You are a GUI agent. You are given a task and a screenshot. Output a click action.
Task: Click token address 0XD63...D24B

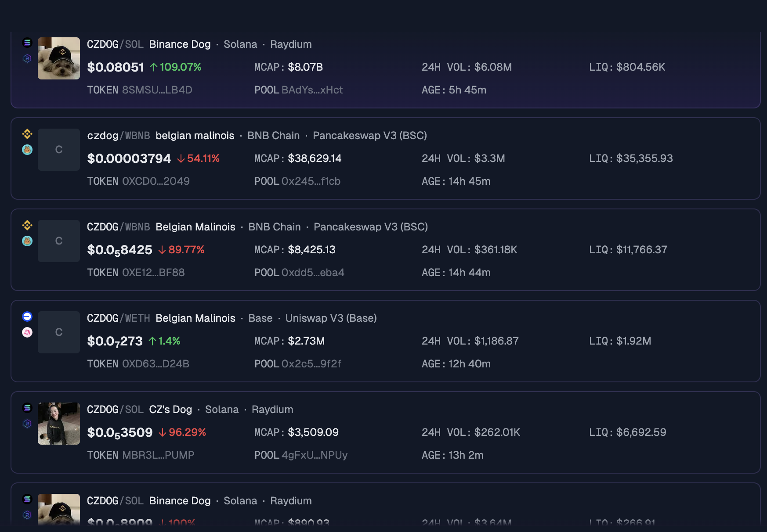pyautogui.click(x=156, y=364)
